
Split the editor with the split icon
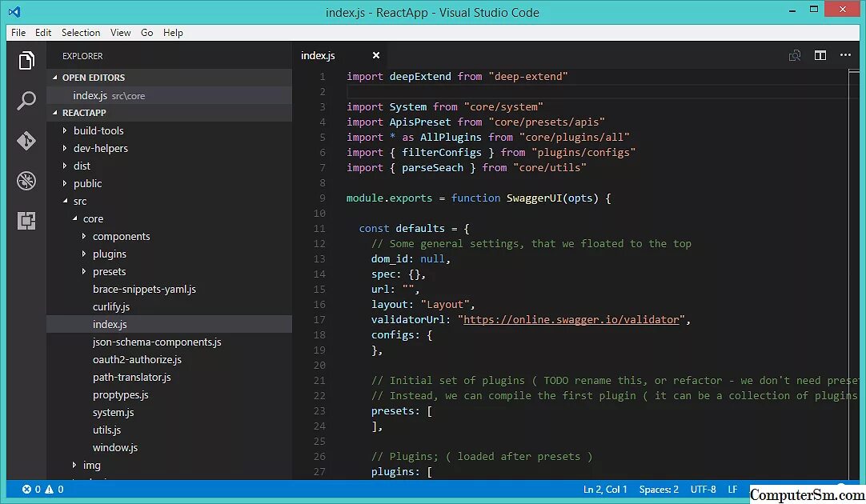820,55
